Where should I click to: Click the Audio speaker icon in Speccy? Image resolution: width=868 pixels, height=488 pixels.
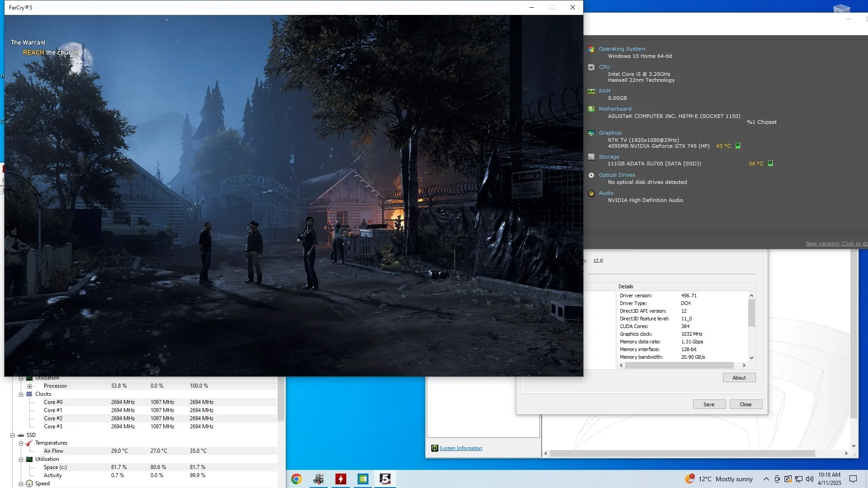(591, 193)
